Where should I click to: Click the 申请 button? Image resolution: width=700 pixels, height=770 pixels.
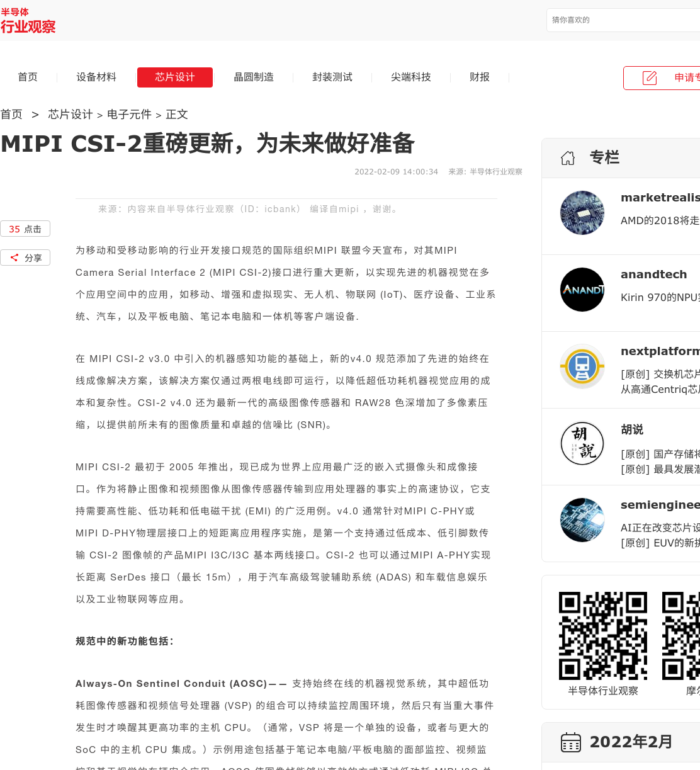click(662, 78)
